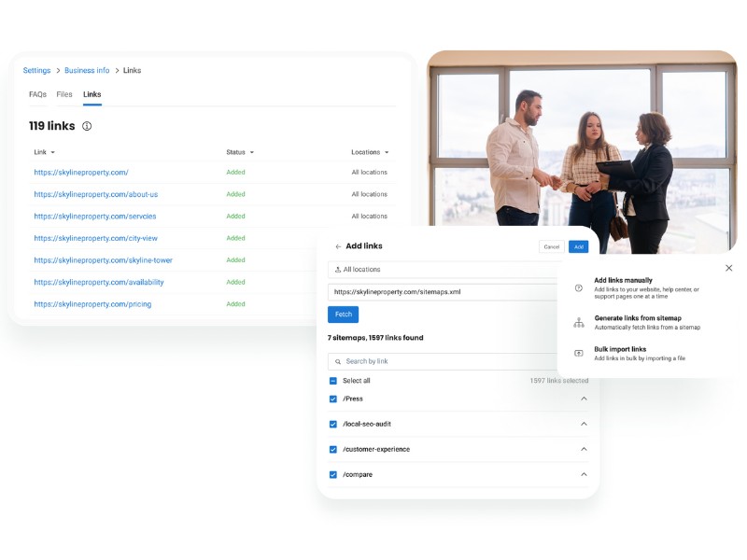Click the back arrow in Add links panel

click(x=336, y=245)
